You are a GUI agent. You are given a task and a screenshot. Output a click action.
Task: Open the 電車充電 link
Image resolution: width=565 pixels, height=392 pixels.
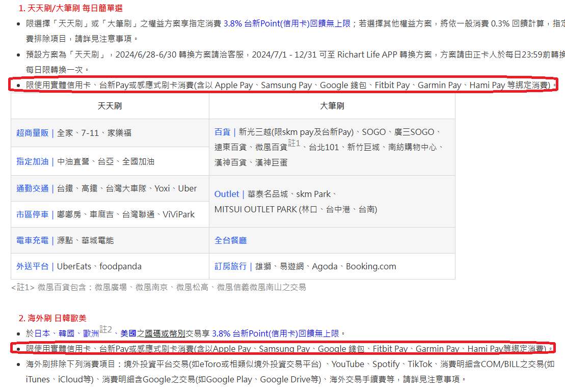coord(32,240)
